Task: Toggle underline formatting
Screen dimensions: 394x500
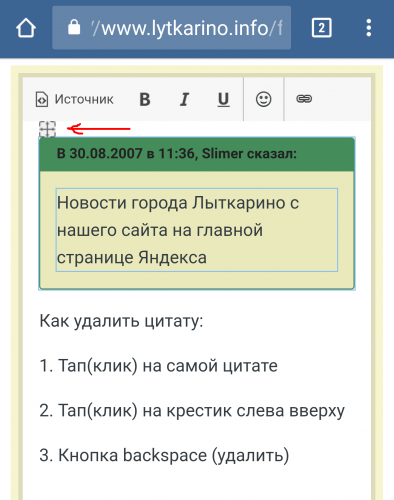Action: [x=223, y=99]
